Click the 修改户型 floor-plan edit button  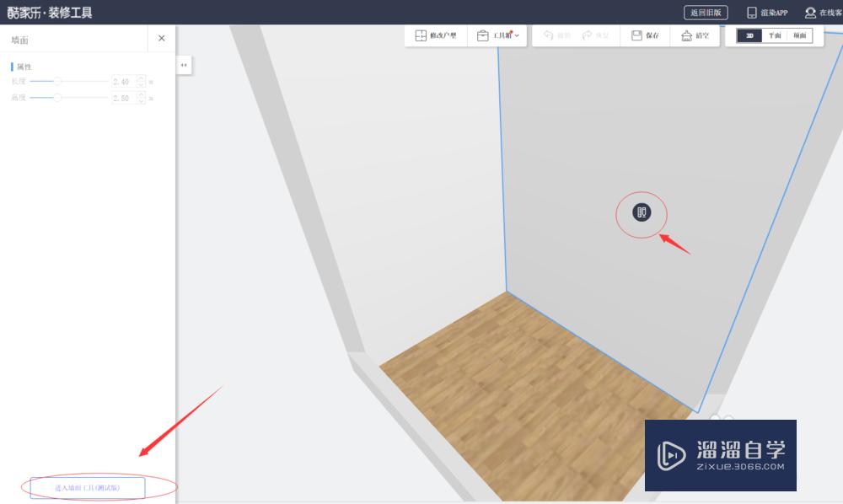click(436, 35)
